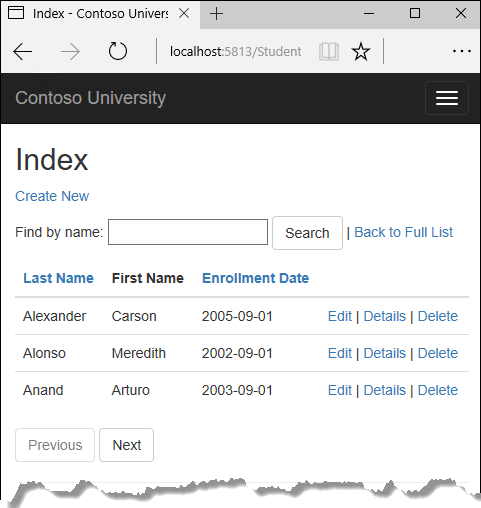Click the Anand last name cell
The image size is (481, 508).
(43, 390)
